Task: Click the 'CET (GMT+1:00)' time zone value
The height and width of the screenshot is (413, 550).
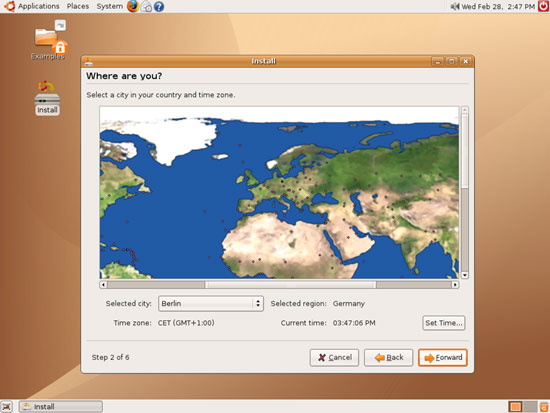Action: pyautogui.click(x=186, y=323)
